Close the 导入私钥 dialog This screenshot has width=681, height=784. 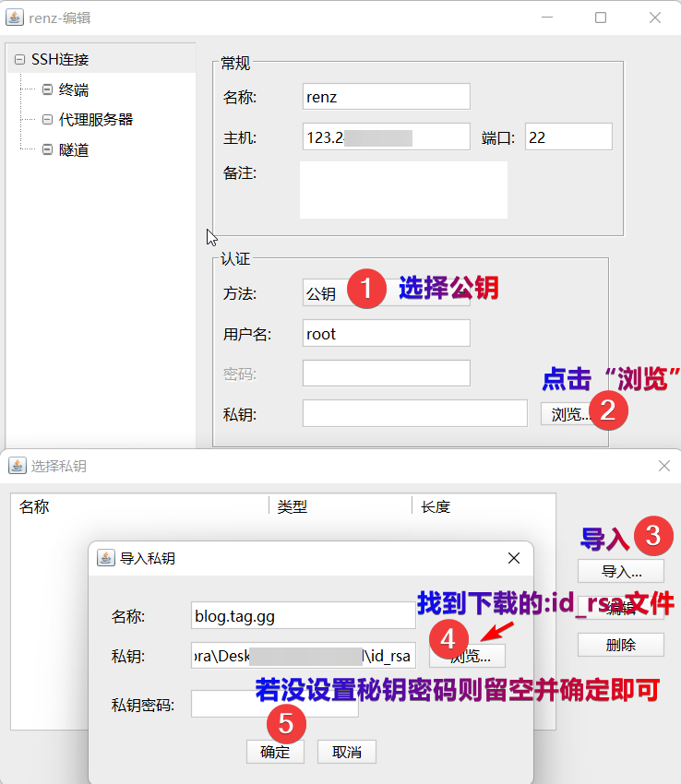tap(514, 558)
